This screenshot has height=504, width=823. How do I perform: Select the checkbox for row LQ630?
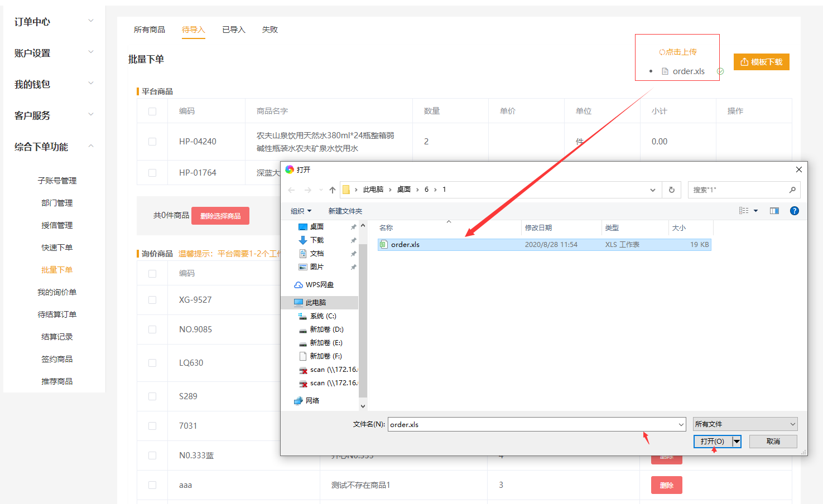tap(152, 363)
